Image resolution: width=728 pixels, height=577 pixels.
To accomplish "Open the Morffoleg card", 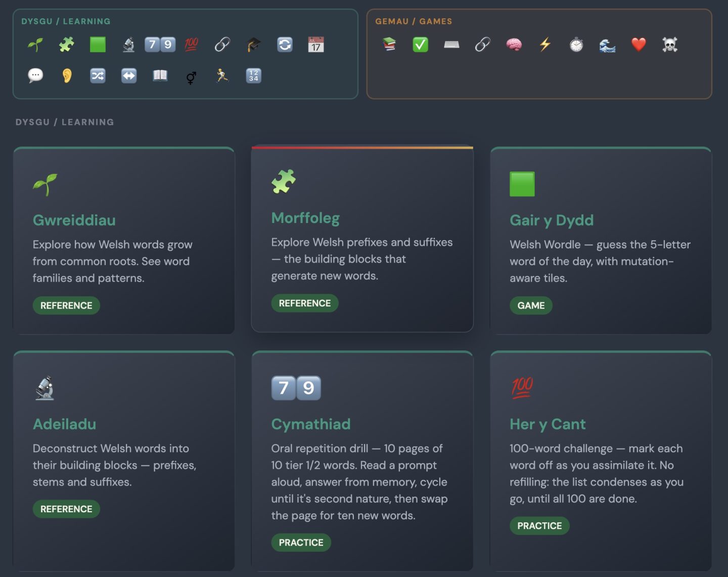I will [x=362, y=239].
